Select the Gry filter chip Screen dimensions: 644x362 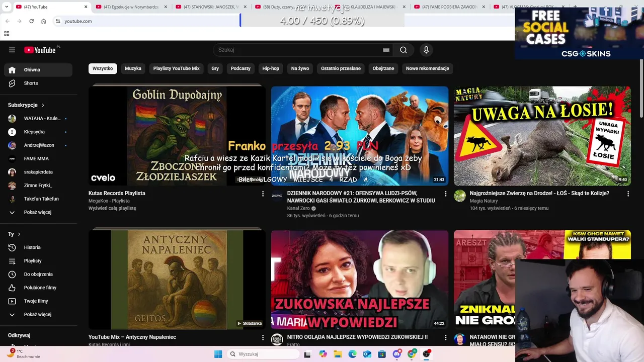tap(215, 68)
